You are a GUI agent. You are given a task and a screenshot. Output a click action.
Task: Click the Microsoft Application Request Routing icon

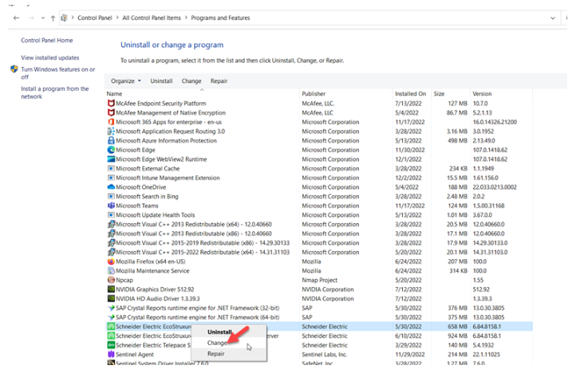111,132
